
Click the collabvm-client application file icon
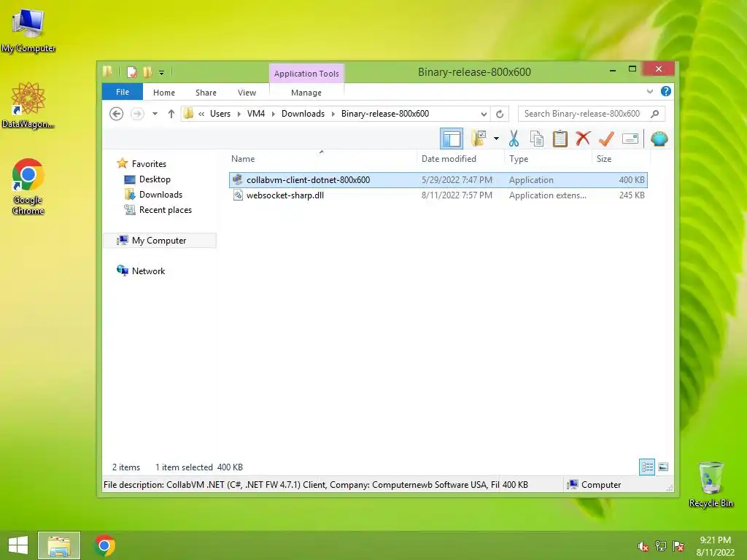pos(237,179)
